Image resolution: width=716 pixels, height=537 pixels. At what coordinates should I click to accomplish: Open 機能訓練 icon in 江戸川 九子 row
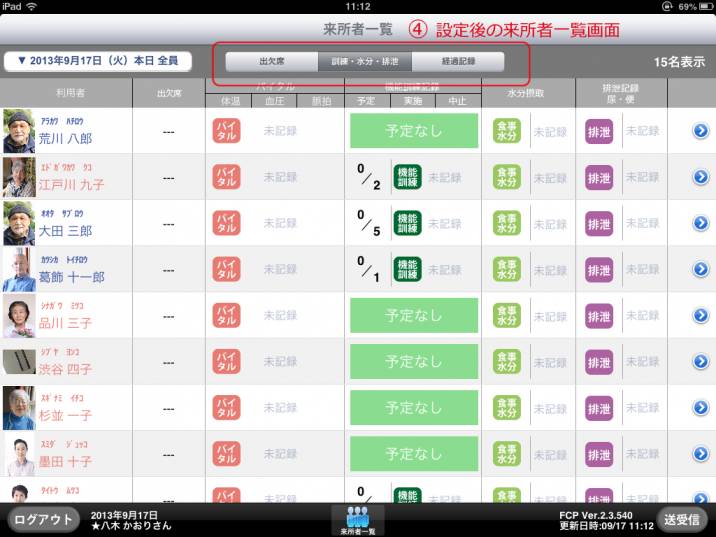(x=407, y=177)
